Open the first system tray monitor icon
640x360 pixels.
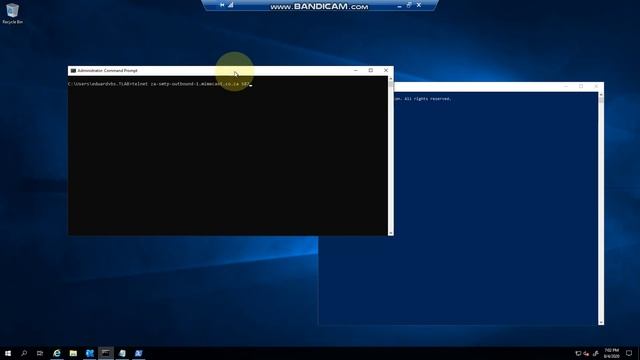point(578,353)
